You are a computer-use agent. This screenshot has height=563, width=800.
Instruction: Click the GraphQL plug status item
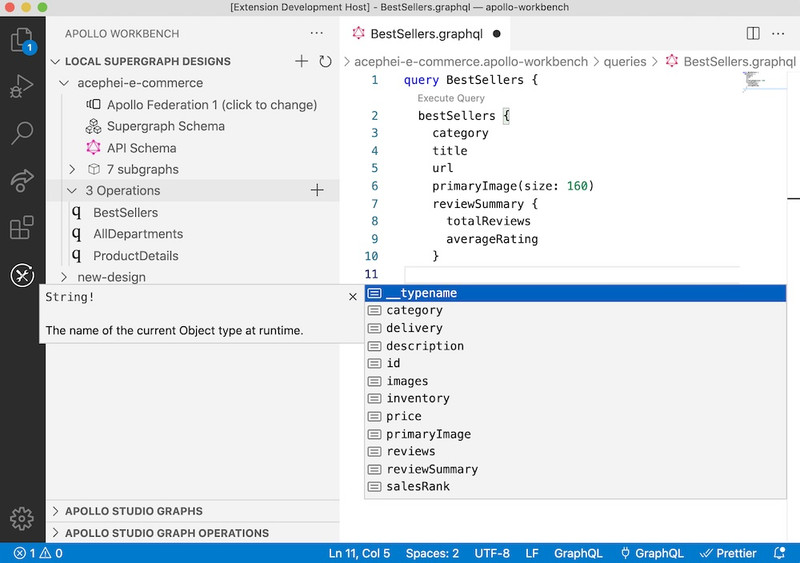[652, 553]
